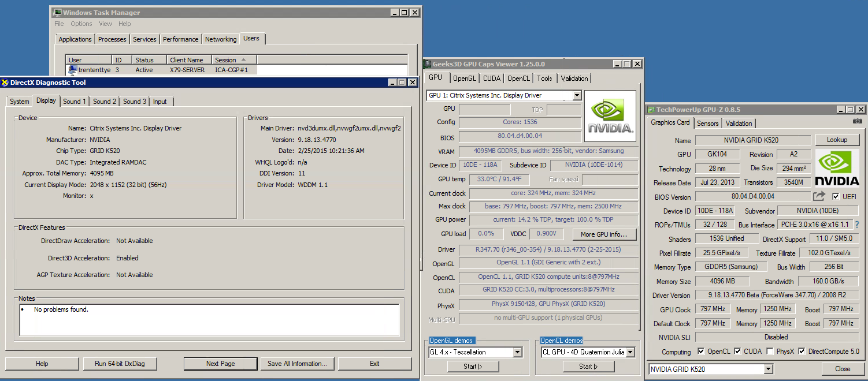This screenshot has width=868, height=381.
Task: Switch to Applications tab in Task Manager
Action: point(75,39)
